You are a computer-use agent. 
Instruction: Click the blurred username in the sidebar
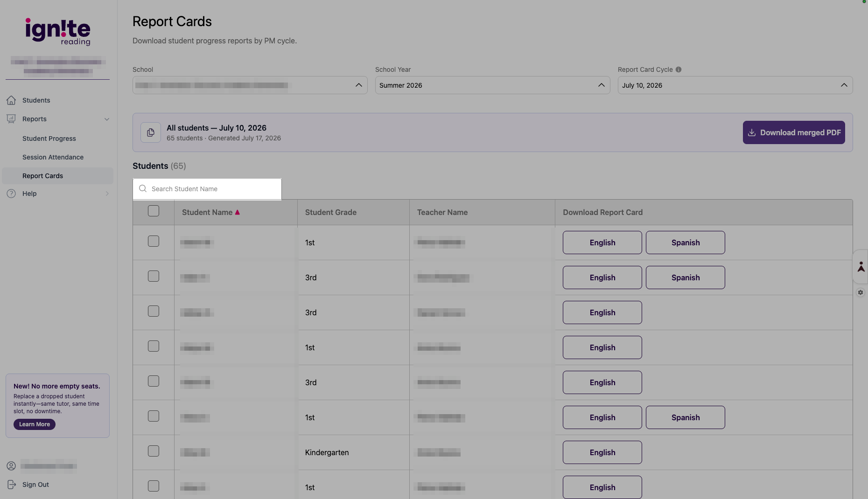point(49,466)
